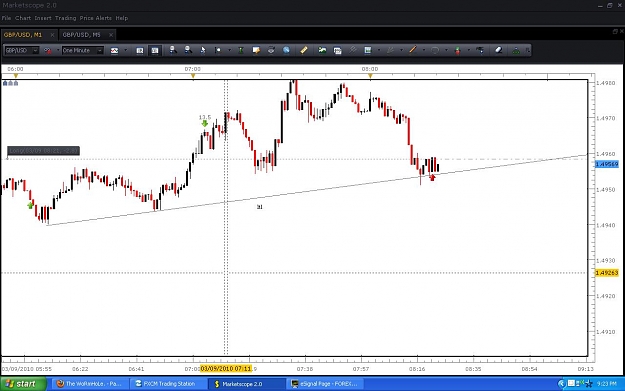Click the grey wand icon in toolbar
This screenshot has width=625, height=391.
352,50
